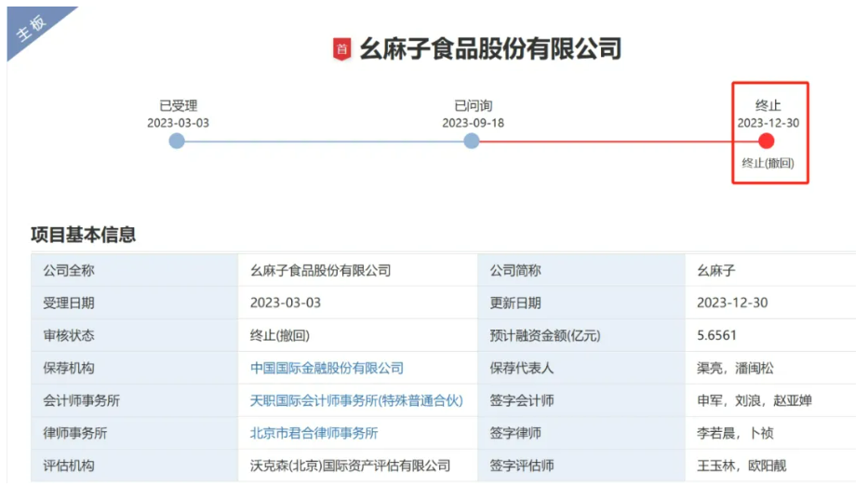Viewport: 868px width, 500px height.
Task: Click the signing lawyers 李若晨, 卜祯 cell
Action: pyautogui.click(x=734, y=433)
